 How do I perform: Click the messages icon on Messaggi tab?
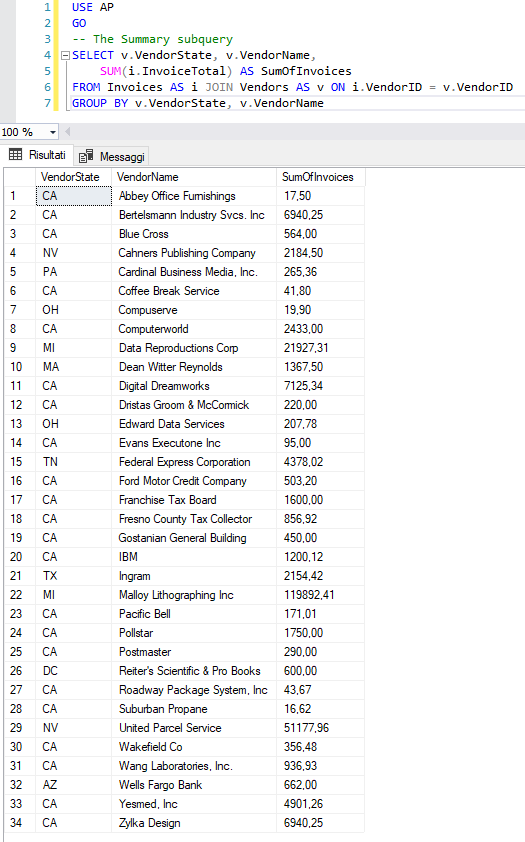pyautogui.click(x=86, y=156)
